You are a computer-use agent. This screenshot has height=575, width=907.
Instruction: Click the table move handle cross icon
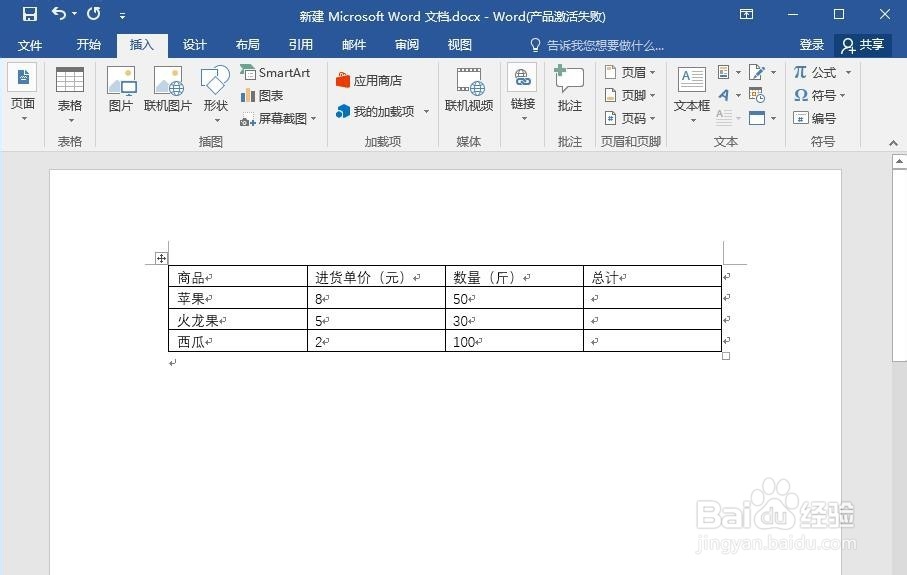click(161, 258)
